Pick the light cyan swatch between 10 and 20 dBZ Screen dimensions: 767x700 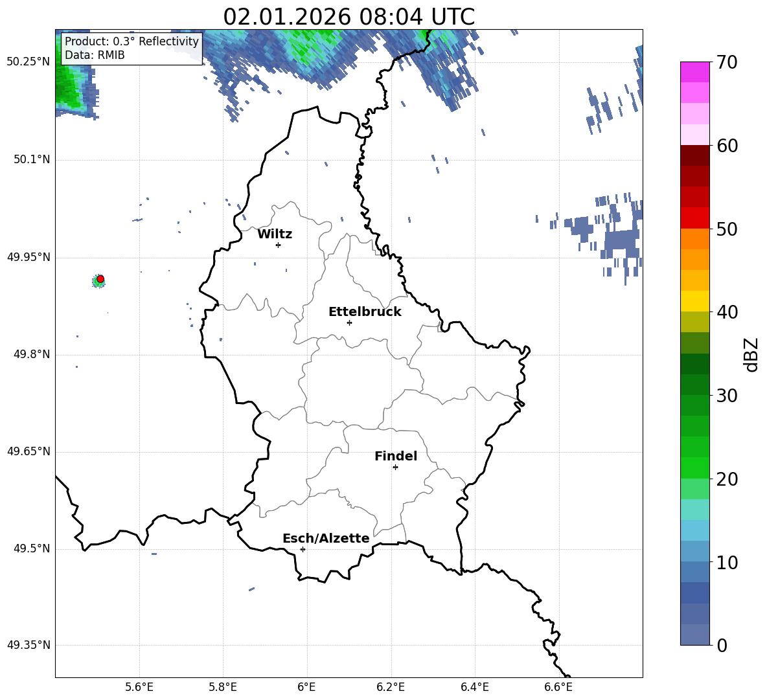[x=694, y=510]
